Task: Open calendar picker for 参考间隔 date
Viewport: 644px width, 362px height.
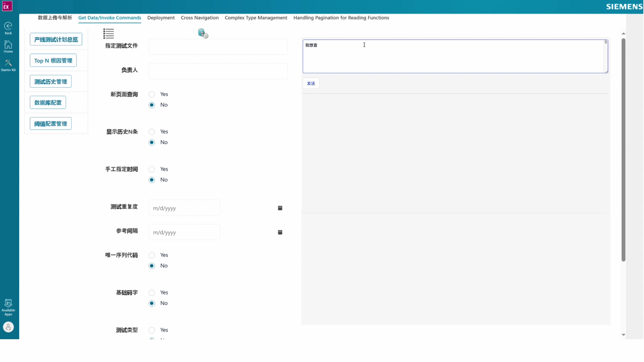Action: [280, 232]
